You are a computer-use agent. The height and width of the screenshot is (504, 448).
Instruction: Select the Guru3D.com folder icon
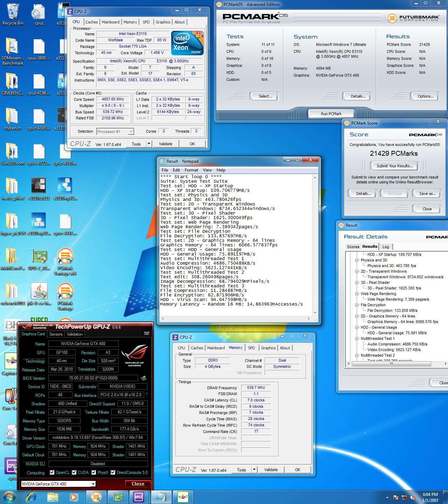(x=13, y=154)
